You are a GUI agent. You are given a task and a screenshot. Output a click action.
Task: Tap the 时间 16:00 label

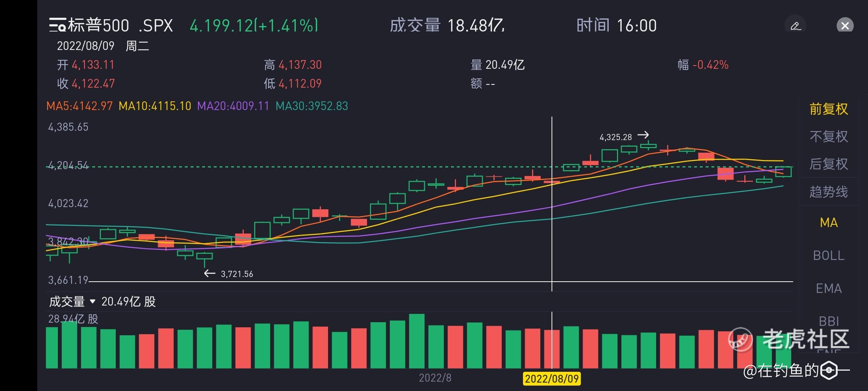[617, 25]
